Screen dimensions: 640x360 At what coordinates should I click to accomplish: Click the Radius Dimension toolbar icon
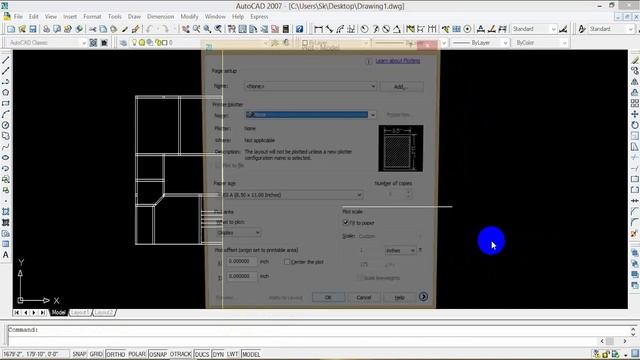[364, 29]
